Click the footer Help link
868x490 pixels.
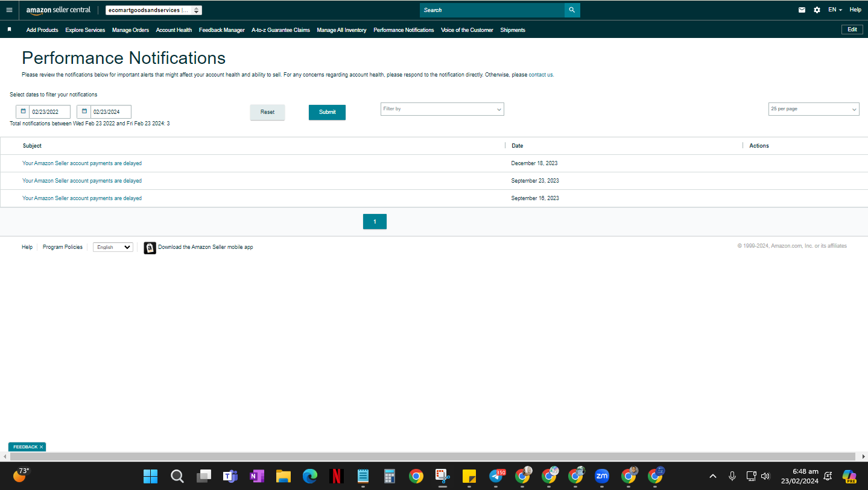(27, 247)
